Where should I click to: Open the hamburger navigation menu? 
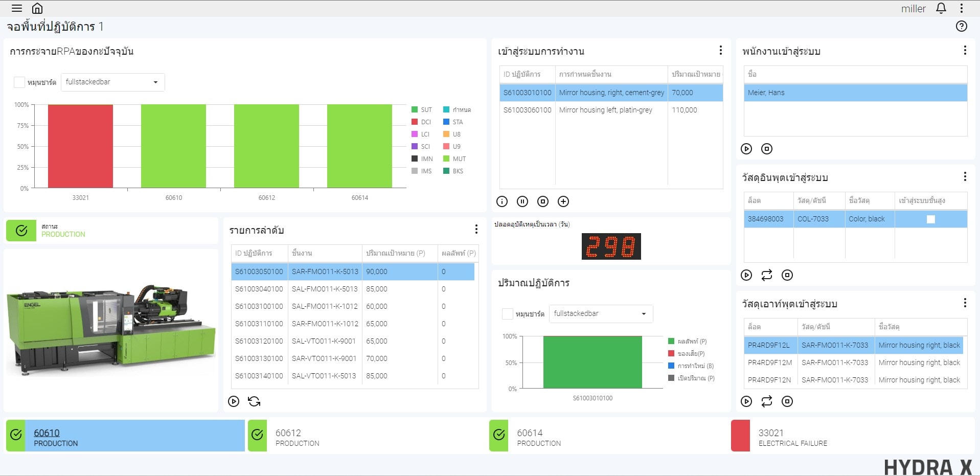(x=17, y=8)
